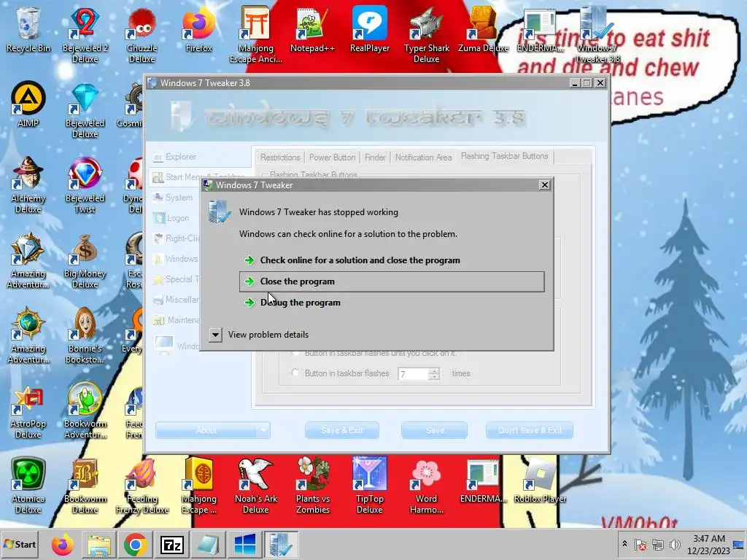Image resolution: width=747 pixels, height=560 pixels.
Task: Select Bonnie's Bookstore desktop icon
Action: coord(85,336)
